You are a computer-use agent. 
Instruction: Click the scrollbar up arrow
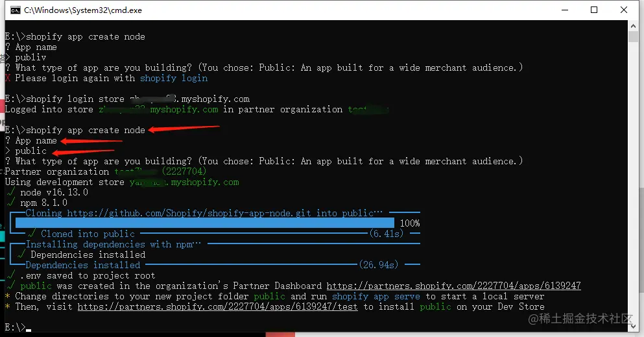point(633,26)
